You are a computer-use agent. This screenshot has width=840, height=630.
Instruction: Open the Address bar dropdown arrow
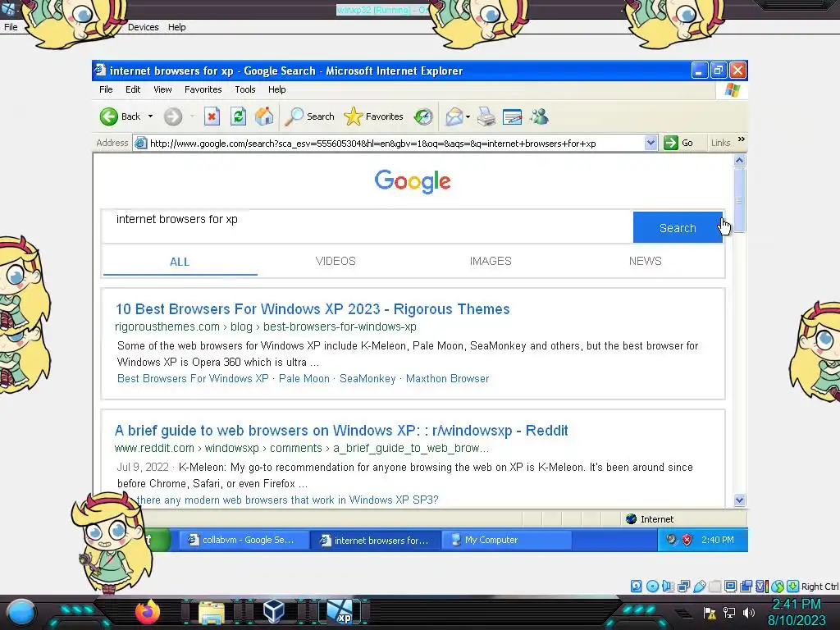coord(651,143)
